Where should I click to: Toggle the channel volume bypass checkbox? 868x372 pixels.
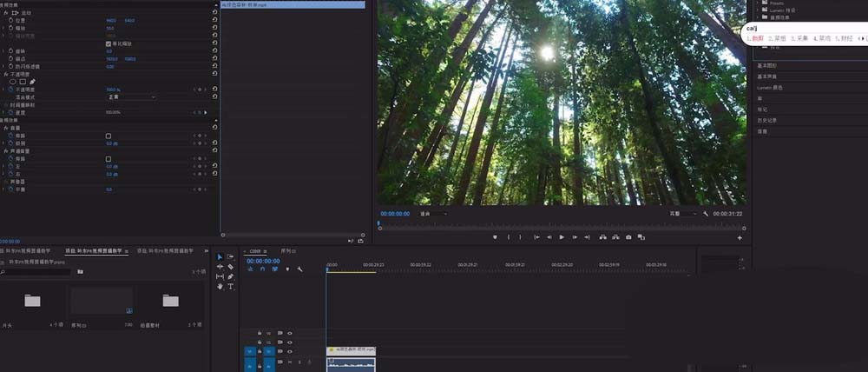[108, 159]
